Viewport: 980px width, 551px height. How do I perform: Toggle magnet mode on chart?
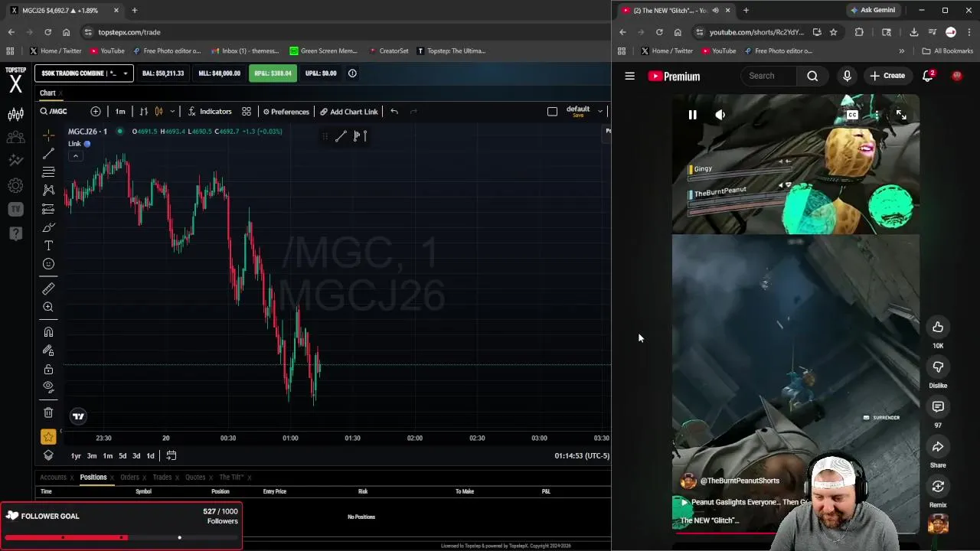[48, 332]
